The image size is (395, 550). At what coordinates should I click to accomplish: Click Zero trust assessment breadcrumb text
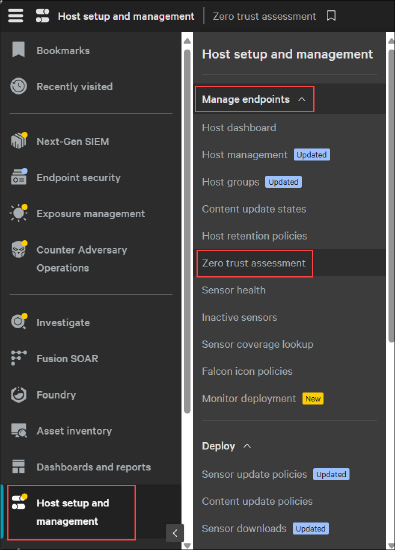click(x=264, y=16)
